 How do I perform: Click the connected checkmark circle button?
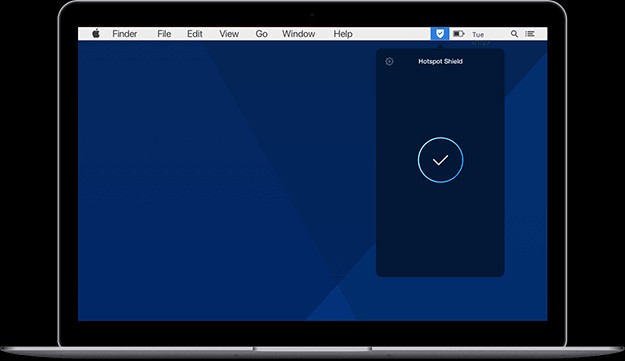pyautogui.click(x=440, y=160)
